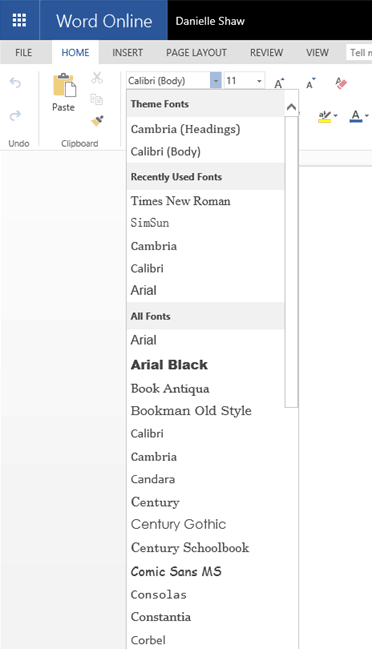Collapse the font name dropdown arrow
This screenshot has width=372, height=649.
pos(216,80)
